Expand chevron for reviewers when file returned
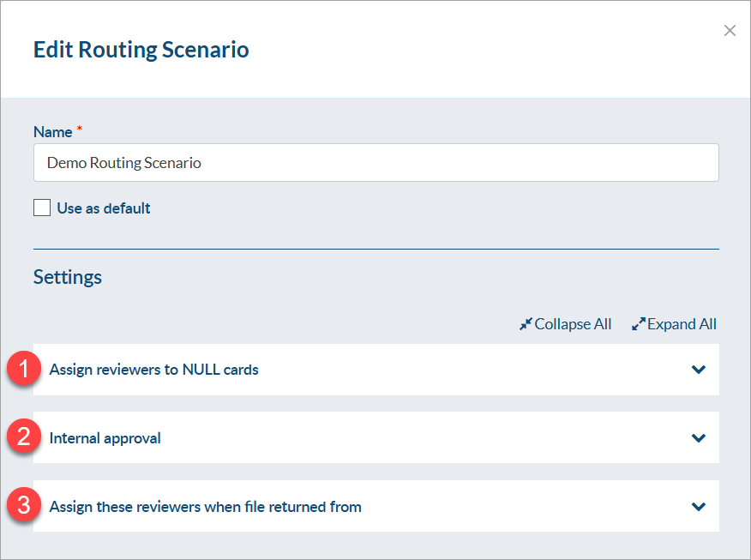This screenshot has height=560, width=751. point(699,507)
